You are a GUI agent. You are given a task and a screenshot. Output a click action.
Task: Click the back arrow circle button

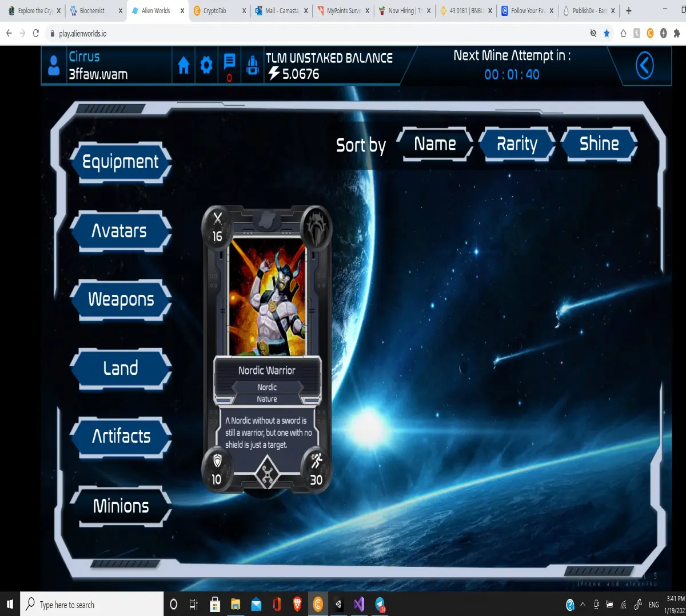click(x=645, y=66)
